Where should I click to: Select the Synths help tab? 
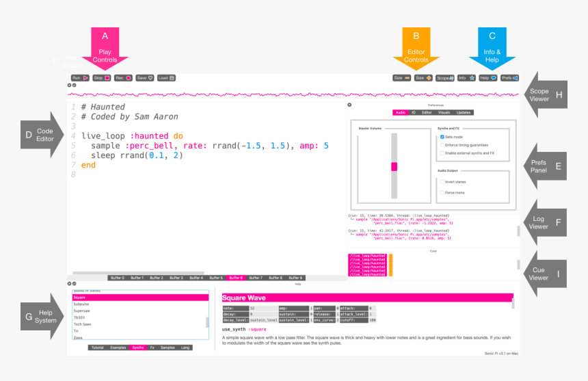coord(137,347)
